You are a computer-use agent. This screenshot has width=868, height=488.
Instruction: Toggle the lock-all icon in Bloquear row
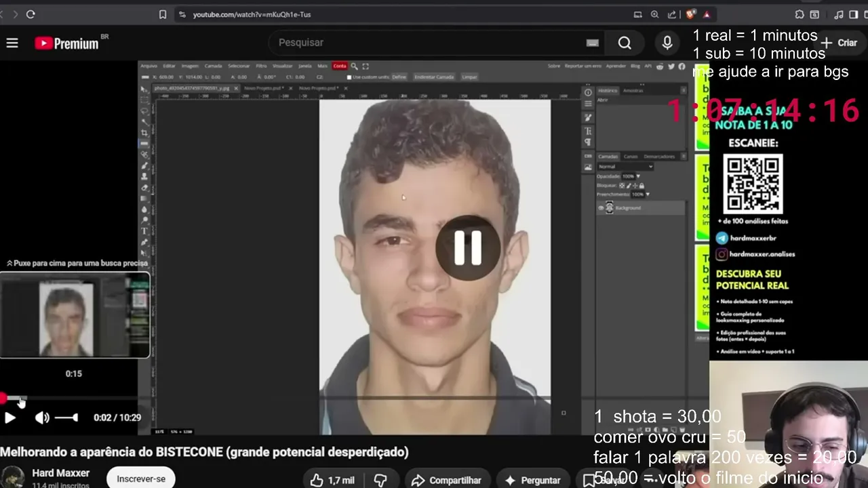coord(642,185)
